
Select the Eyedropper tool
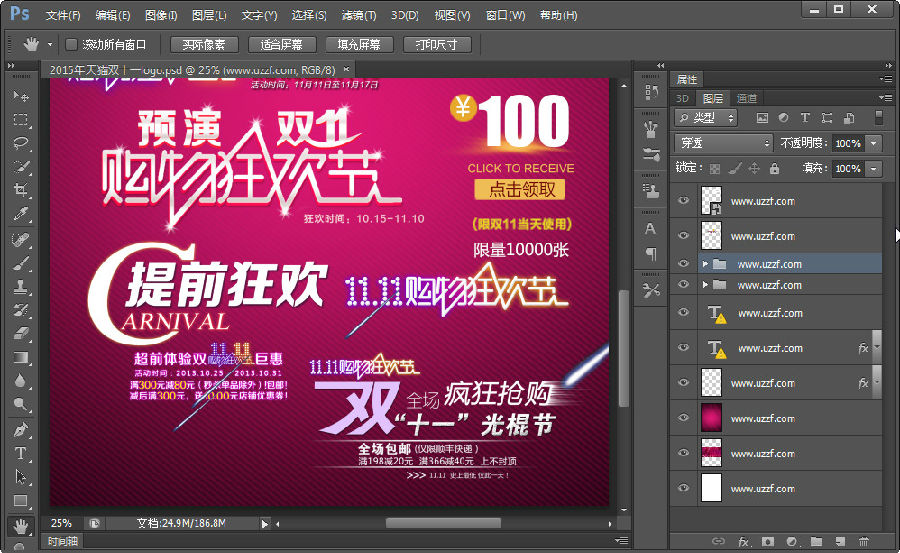(21, 214)
